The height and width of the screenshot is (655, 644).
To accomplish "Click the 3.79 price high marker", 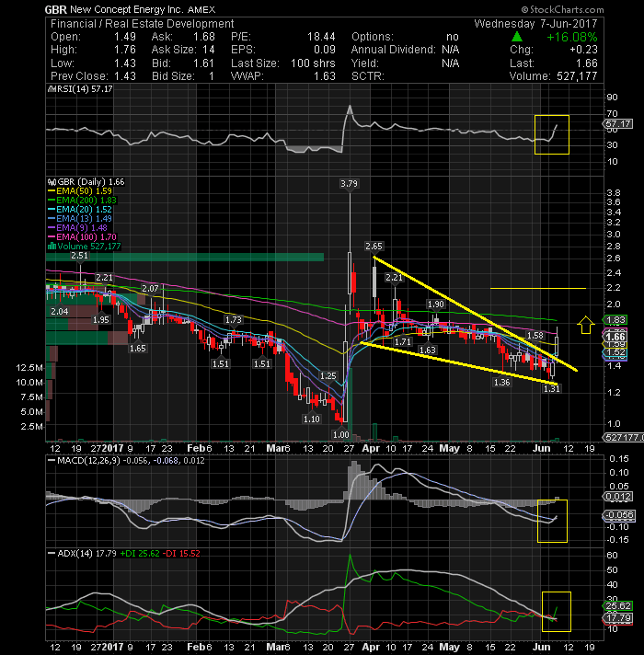I will click(x=349, y=183).
